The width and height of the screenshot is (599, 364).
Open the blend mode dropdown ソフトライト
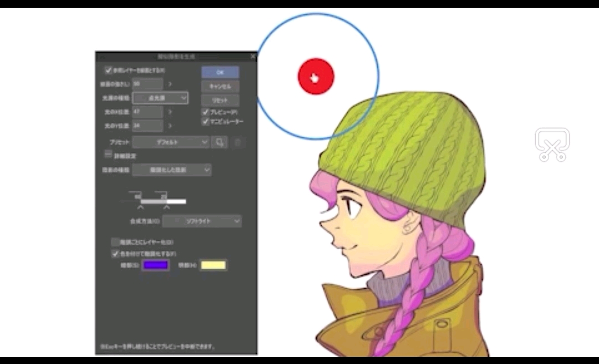[x=202, y=221]
